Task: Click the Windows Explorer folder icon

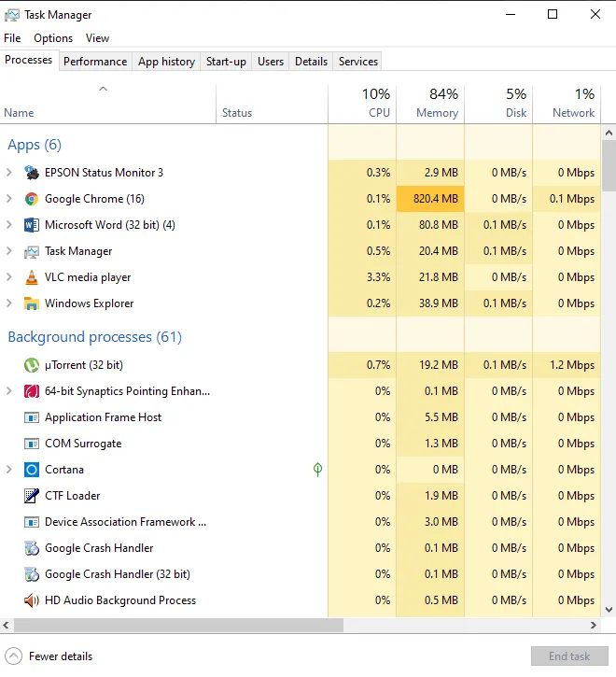Action: pos(32,303)
